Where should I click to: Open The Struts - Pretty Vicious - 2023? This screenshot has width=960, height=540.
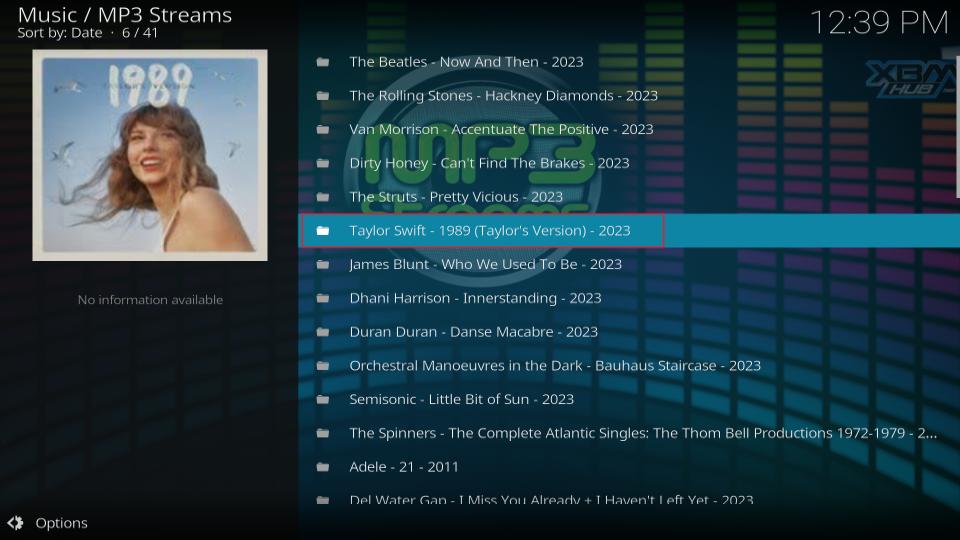point(456,197)
